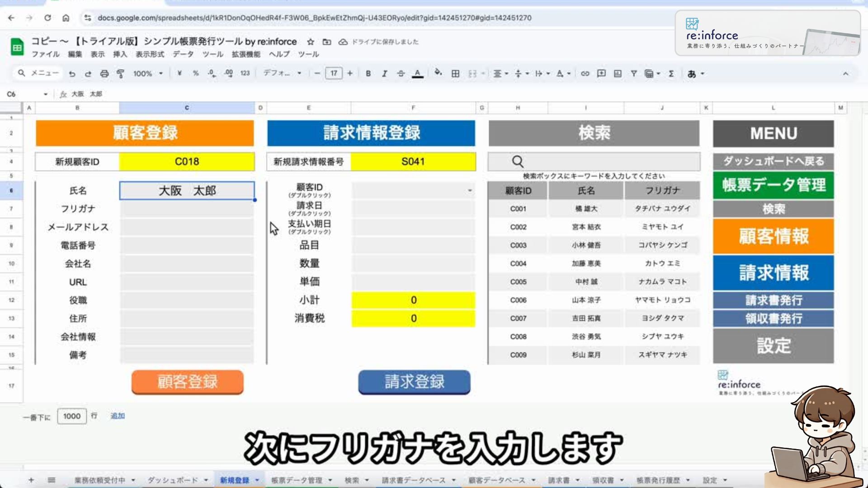Open the borders tool
Viewport: 868px width, 488px height.
pyautogui.click(x=455, y=74)
